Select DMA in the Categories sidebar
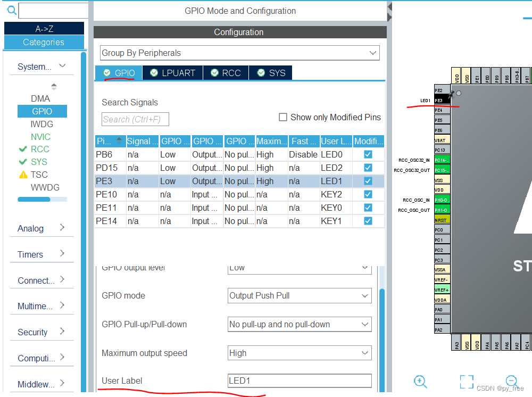Screen dimensions: 532x397 pyautogui.click(x=42, y=98)
